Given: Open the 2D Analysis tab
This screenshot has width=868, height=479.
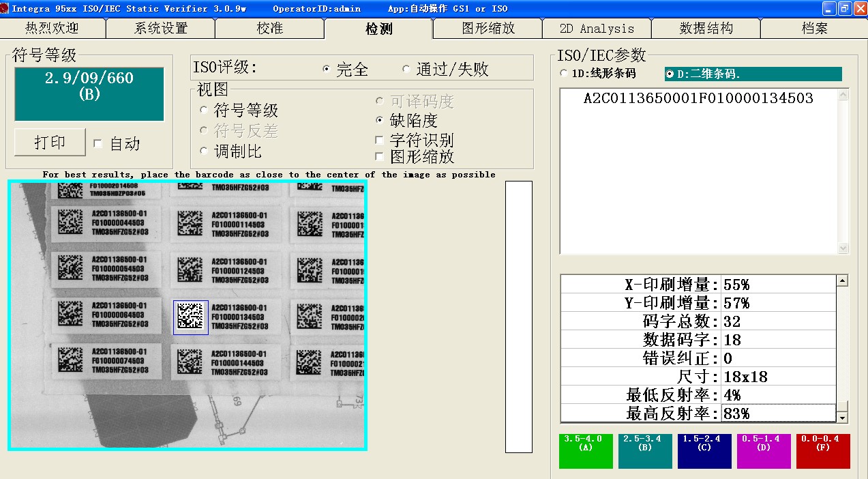Looking at the screenshot, I should tap(597, 29).
